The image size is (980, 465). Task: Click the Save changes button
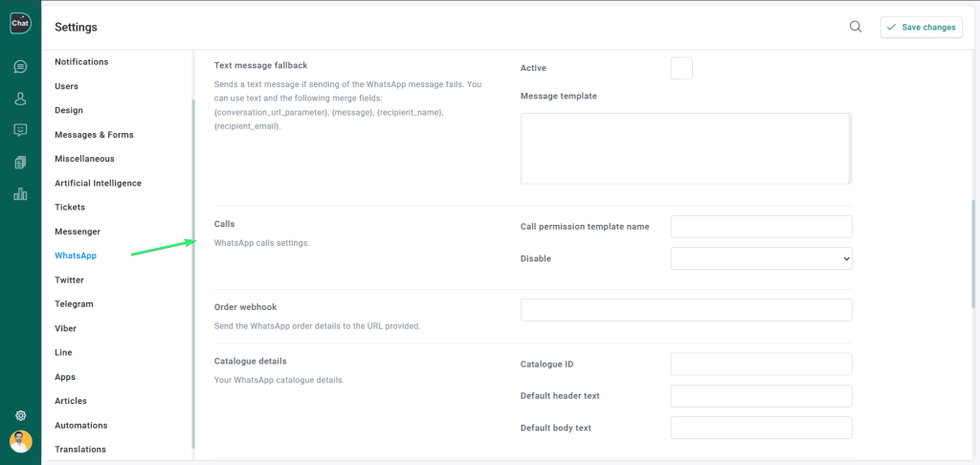point(921,27)
